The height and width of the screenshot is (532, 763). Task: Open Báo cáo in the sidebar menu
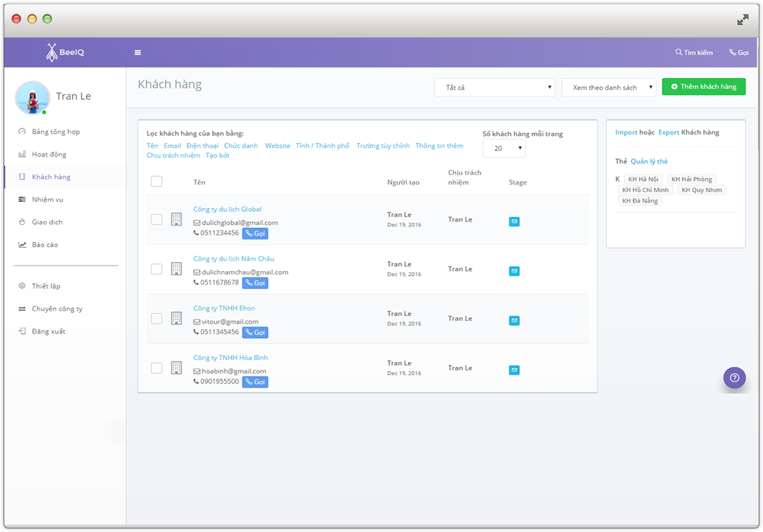[45, 245]
